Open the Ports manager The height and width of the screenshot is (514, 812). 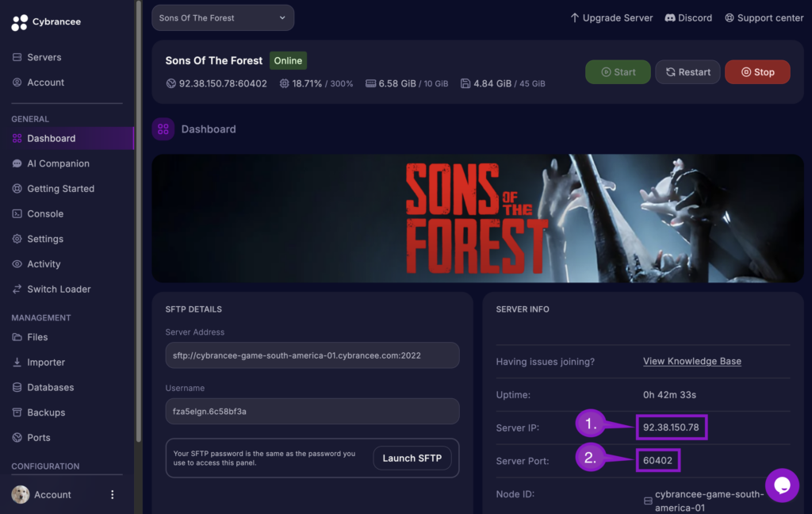(x=36, y=437)
